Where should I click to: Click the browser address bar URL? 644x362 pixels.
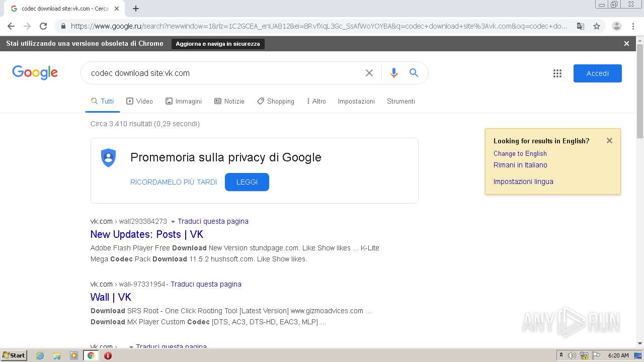(319, 26)
